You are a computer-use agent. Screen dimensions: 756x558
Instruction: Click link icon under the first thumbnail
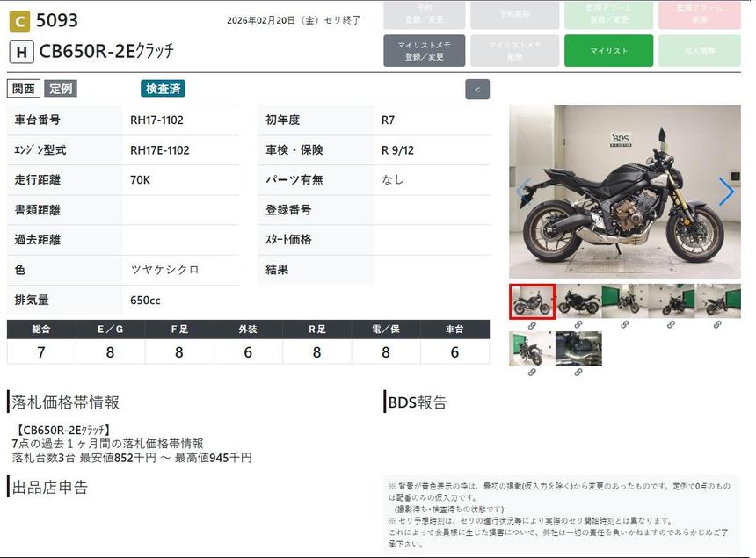click(x=532, y=325)
